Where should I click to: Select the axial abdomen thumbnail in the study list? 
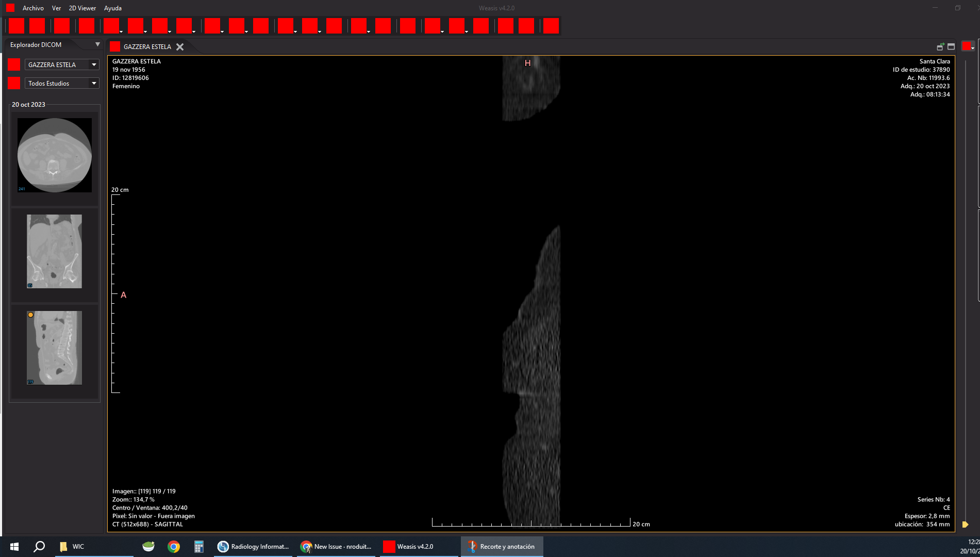(54, 155)
